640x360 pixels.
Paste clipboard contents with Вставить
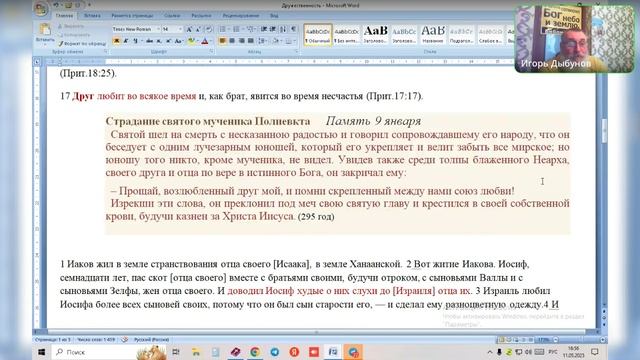(45, 33)
